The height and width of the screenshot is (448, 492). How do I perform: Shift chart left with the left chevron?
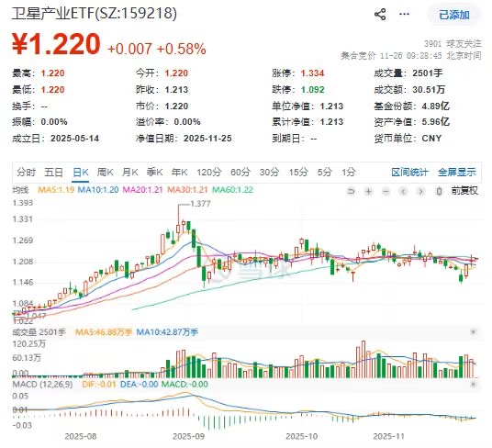click(404, 191)
